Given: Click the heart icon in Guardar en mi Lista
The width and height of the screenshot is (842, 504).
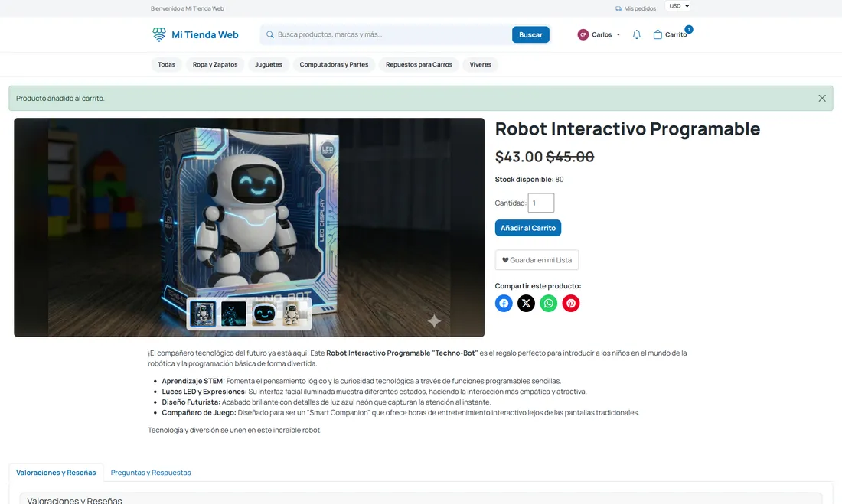Looking at the screenshot, I should 505,260.
